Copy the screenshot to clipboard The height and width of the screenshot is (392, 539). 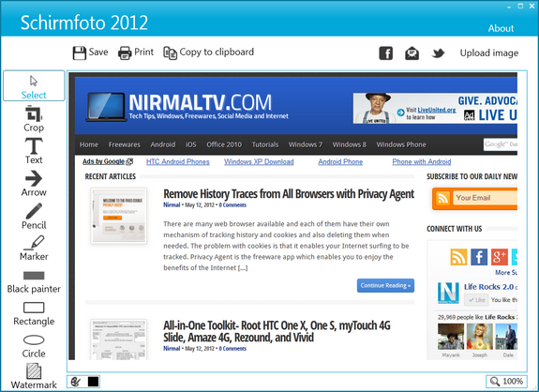pyautogui.click(x=209, y=53)
